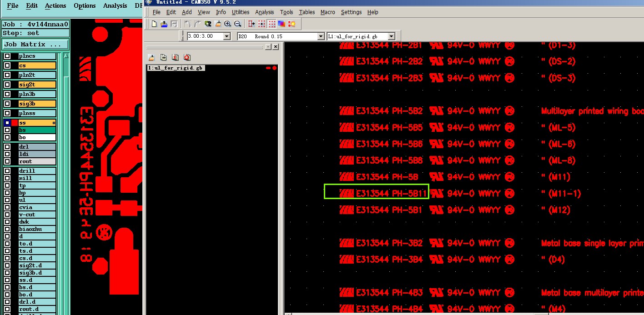Close the layer navigation panel
This screenshot has height=315, width=644.
coord(276,47)
